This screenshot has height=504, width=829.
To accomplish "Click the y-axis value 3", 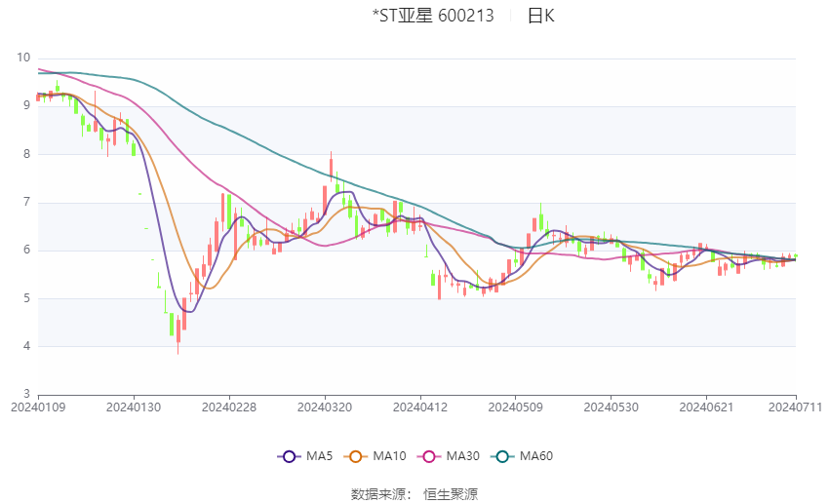I will (x=27, y=394).
